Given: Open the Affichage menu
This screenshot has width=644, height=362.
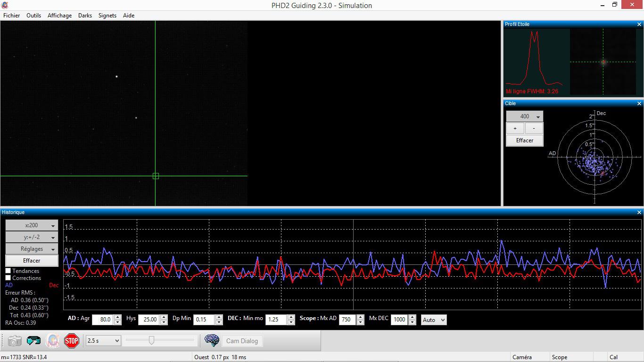Looking at the screenshot, I should pos(60,16).
